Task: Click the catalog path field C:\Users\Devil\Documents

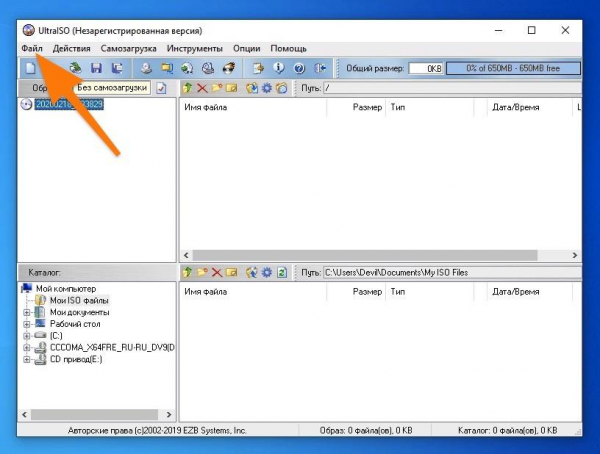Action: pyautogui.click(x=452, y=273)
